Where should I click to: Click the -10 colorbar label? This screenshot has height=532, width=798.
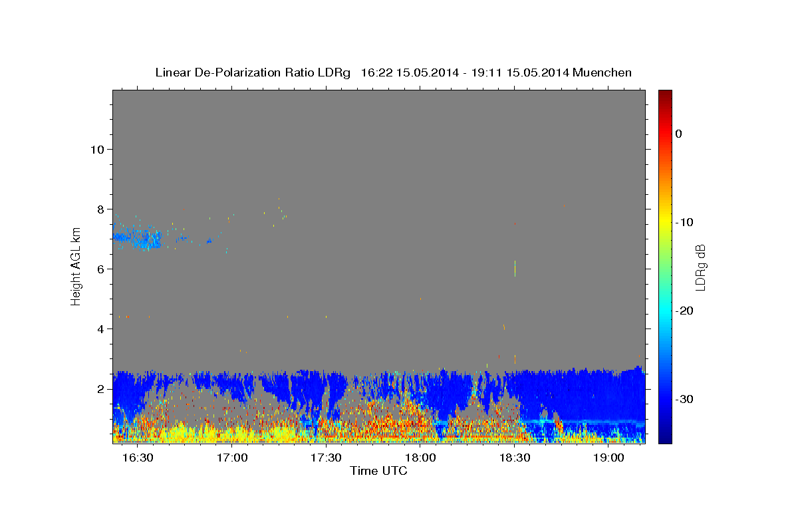click(684, 222)
